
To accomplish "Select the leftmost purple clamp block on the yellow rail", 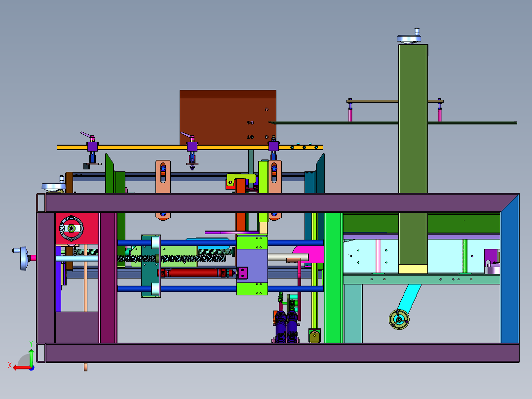I will pyautogui.click(x=92, y=147).
